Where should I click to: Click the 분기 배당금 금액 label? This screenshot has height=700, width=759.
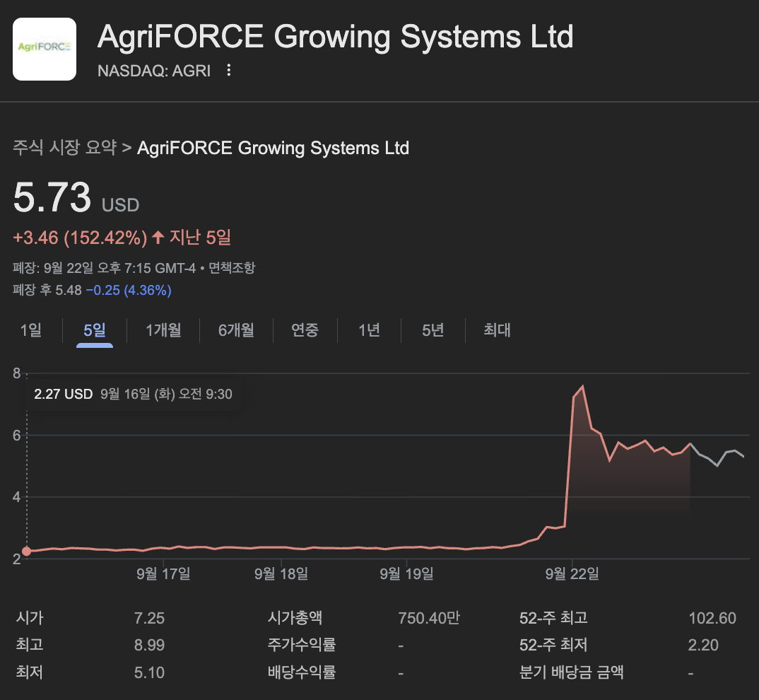tap(572, 672)
